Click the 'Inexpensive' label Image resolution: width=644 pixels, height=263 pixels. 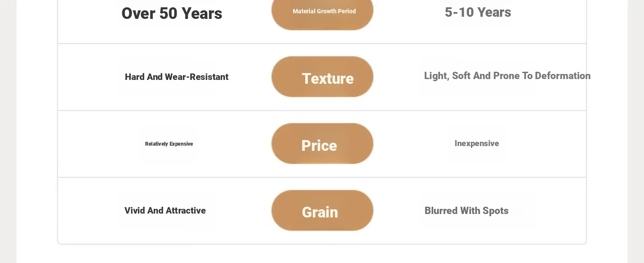(x=477, y=144)
